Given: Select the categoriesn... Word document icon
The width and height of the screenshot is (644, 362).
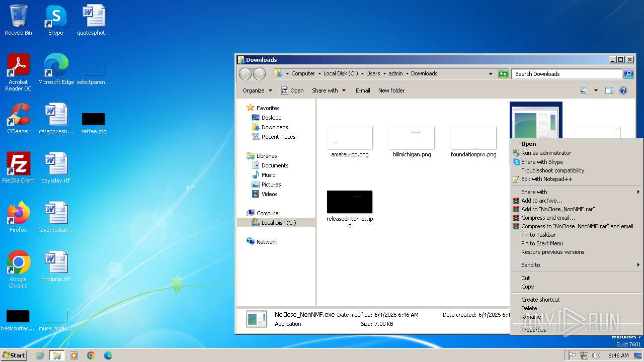Looking at the screenshot, I should tap(56, 119).
